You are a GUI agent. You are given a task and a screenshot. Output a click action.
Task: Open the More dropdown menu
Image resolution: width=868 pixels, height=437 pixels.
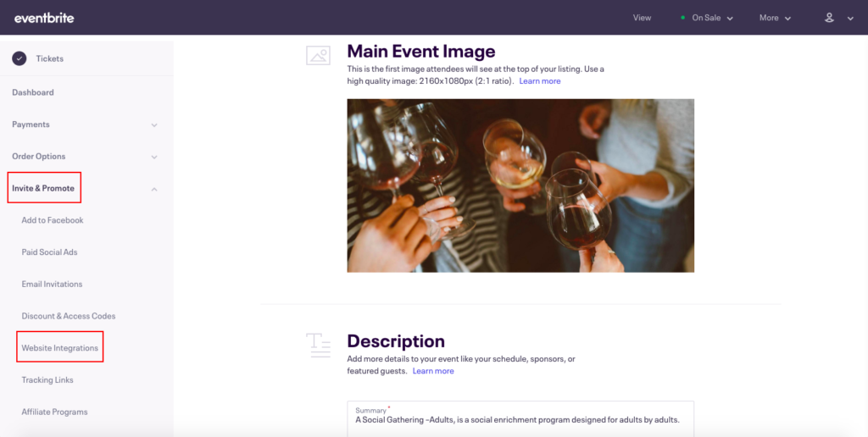click(775, 18)
